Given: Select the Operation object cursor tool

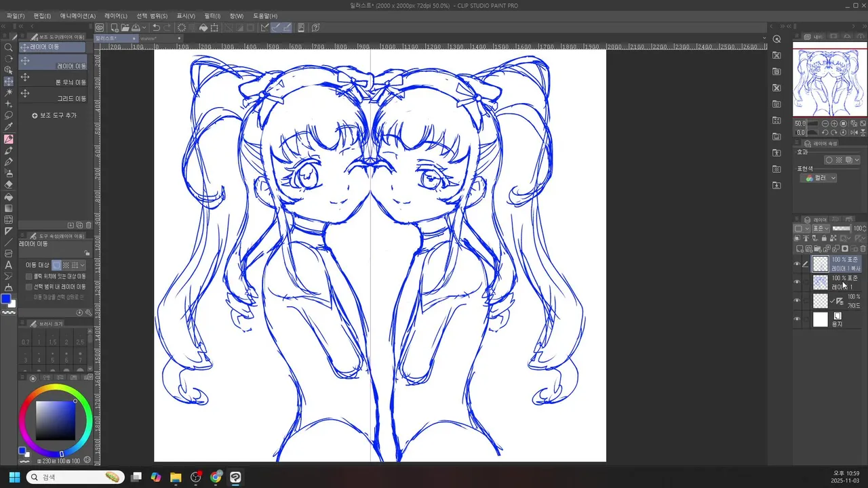Looking at the screenshot, I should pyautogui.click(x=9, y=70).
